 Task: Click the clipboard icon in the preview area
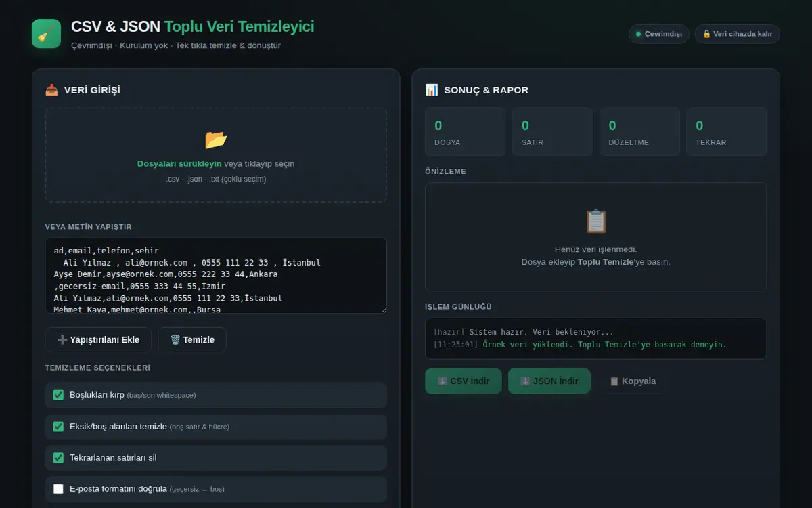pos(596,221)
